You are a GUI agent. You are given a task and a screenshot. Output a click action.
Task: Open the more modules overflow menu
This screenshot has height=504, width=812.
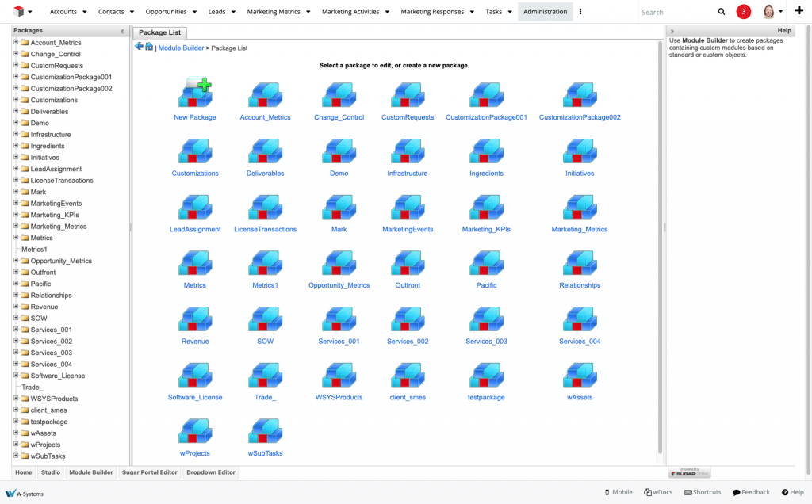pos(580,11)
